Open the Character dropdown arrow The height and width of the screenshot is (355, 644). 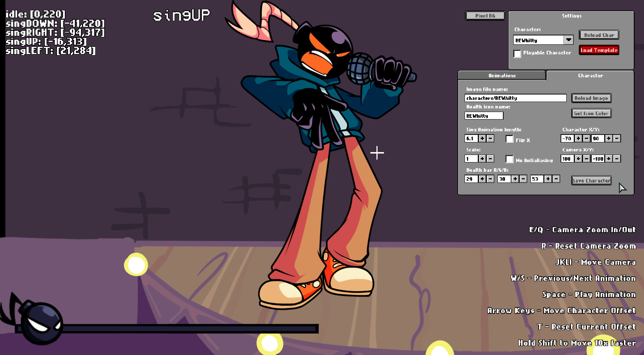pos(569,40)
